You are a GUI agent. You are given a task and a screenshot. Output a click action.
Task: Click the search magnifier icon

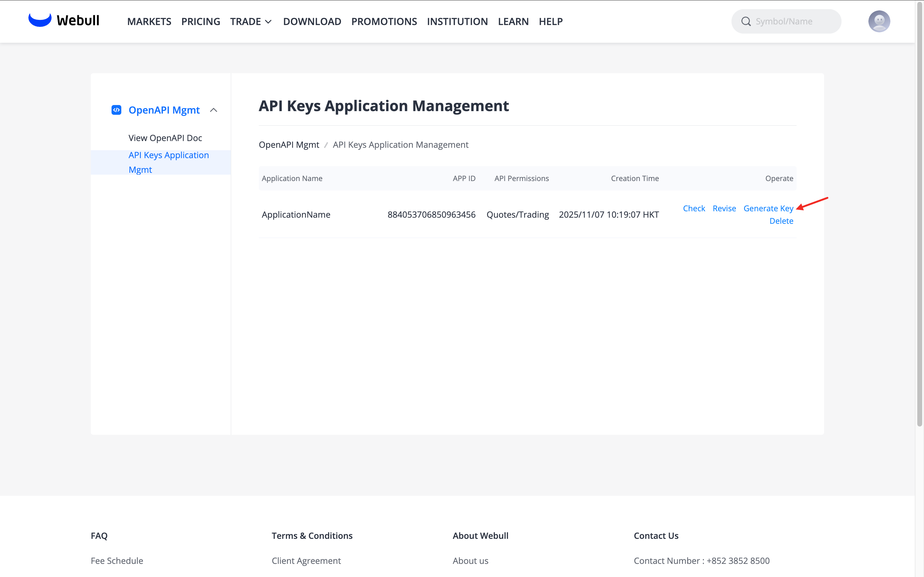pos(746,21)
